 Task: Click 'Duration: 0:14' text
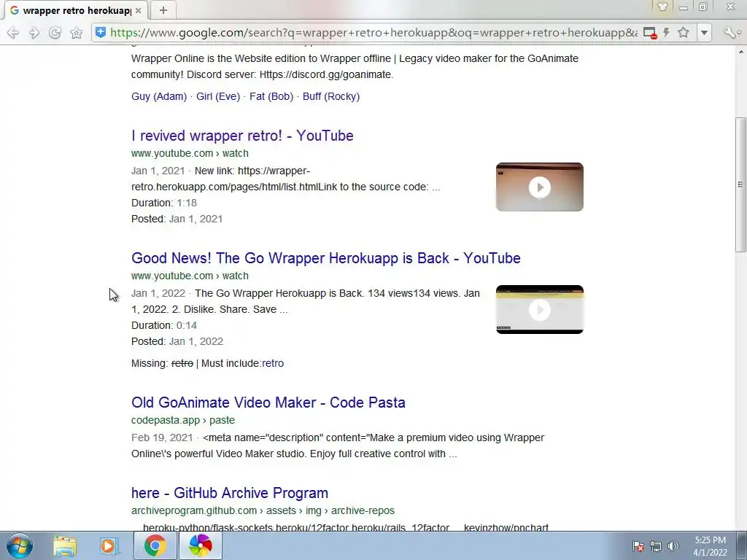pyautogui.click(x=164, y=326)
